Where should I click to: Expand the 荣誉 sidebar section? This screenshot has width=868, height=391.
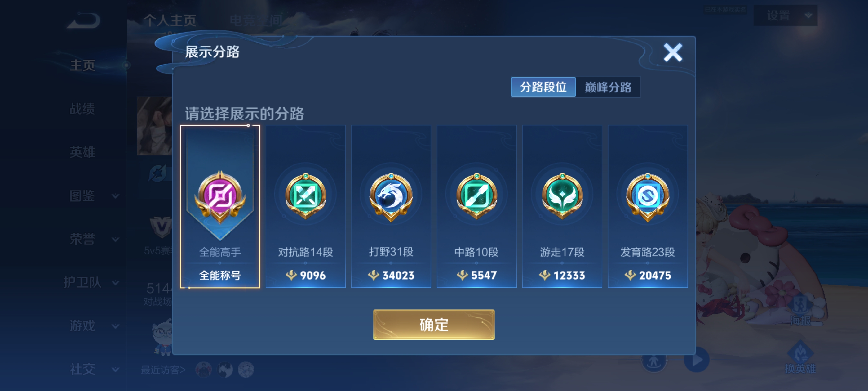point(93,239)
